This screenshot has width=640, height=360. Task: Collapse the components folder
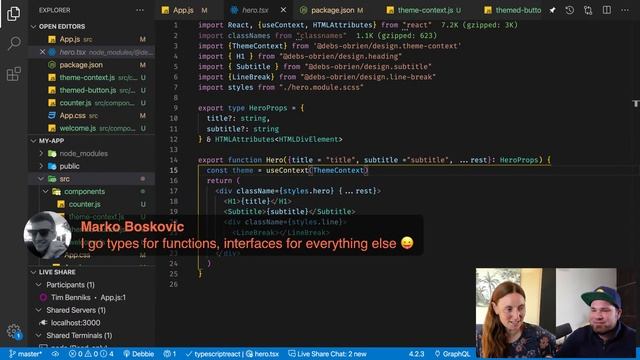(x=46, y=191)
